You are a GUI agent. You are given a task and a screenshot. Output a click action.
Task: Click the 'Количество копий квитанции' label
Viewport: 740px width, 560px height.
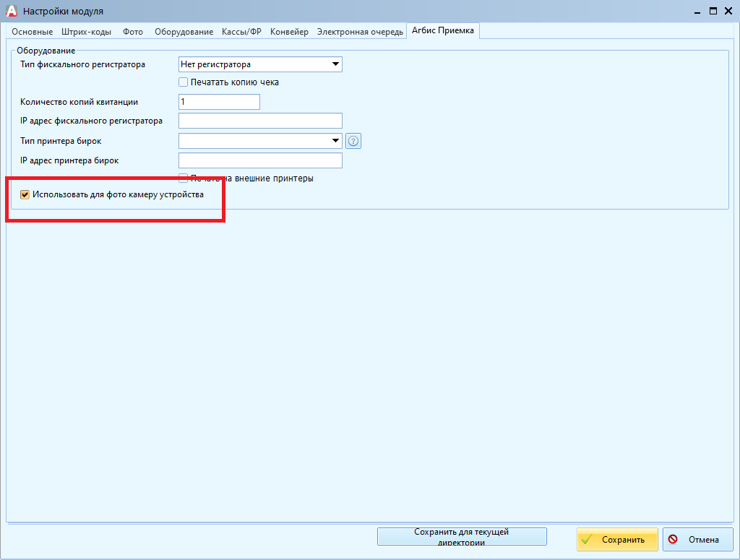[79, 102]
